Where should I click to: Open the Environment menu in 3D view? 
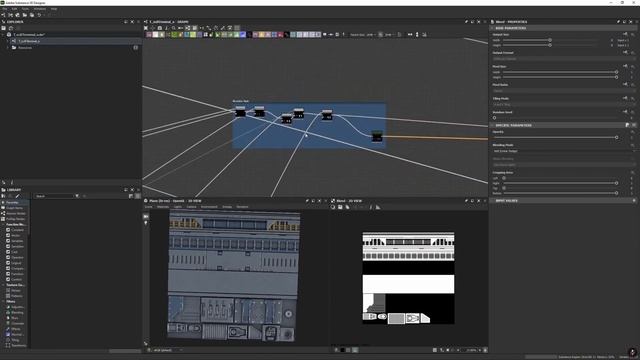(x=209, y=207)
